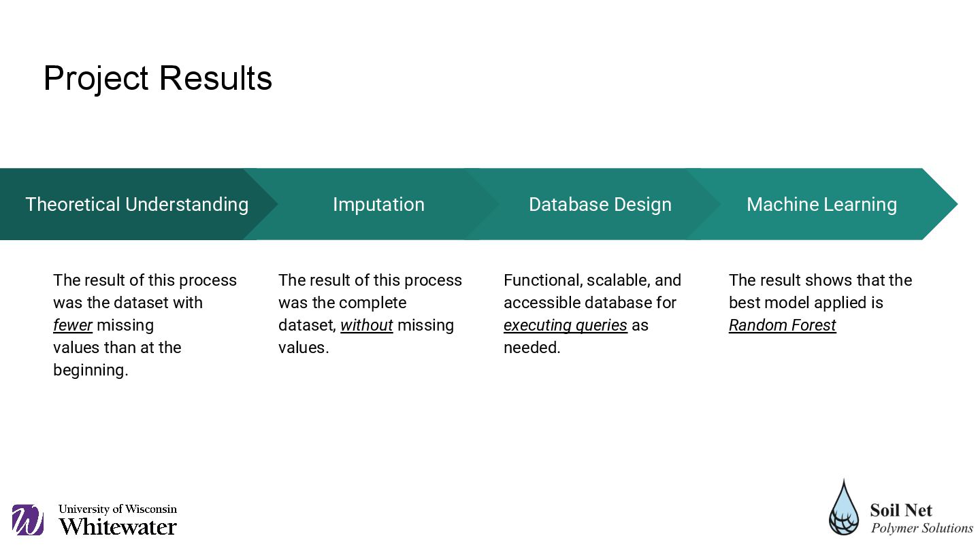Click the Polymer Solutions italic tagline
The width and height of the screenshot is (980, 551).
921,529
